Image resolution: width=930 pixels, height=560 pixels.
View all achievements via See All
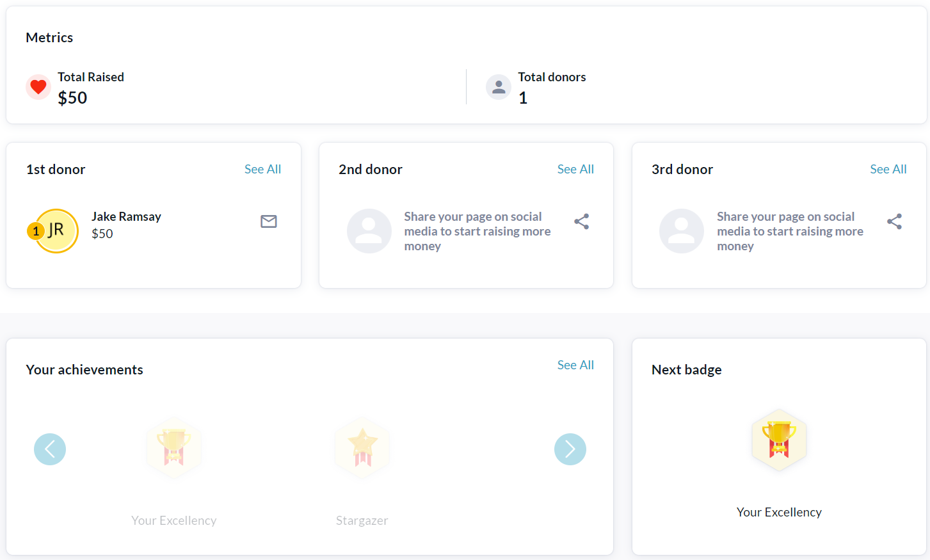(x=575, y=365)
